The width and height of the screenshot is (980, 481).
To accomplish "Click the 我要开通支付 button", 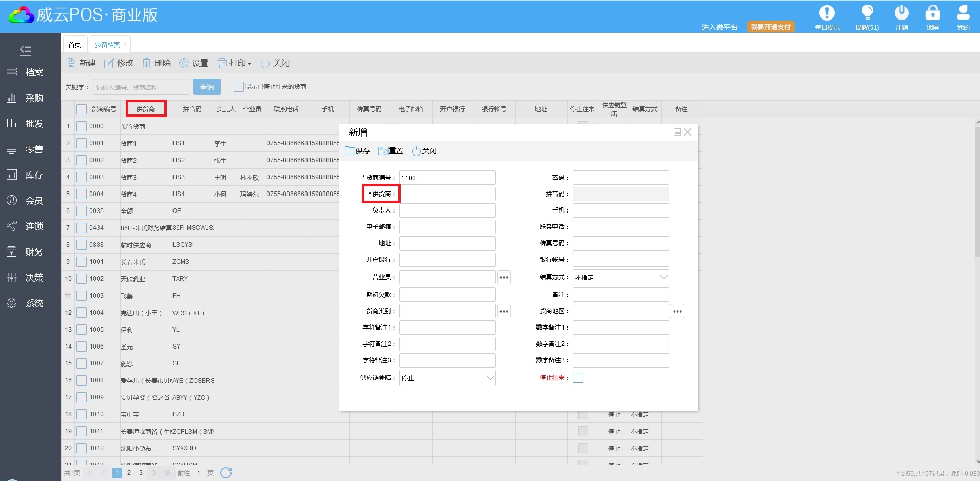I will click(x=771, y=27).
